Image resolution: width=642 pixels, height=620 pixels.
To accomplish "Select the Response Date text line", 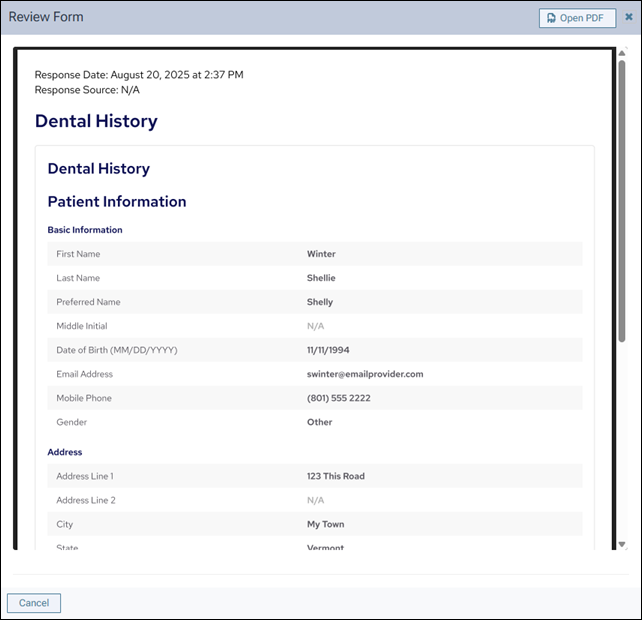I will 139,75.
